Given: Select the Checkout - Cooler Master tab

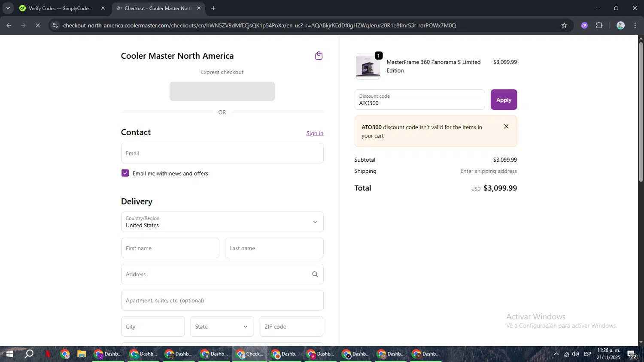Looking at the screenshot, I should pyautogui.click(x=157, y=8).
